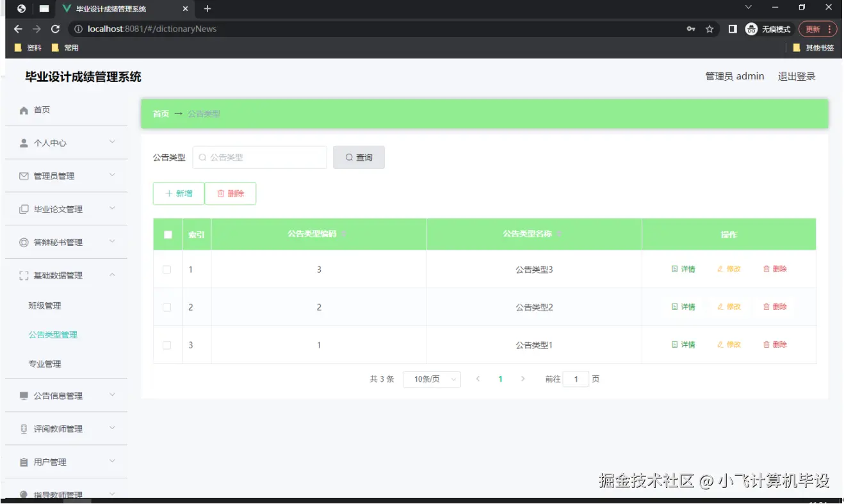Reload the page with refresh icon
Viewport: 844px width, 504px height.
point(55,29)
